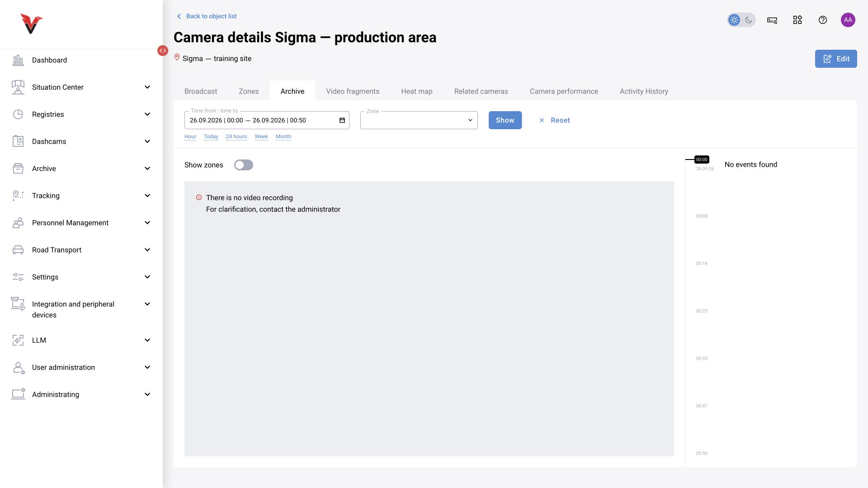Viewport: 868px width, 488px height.
Task: Open the AA user avatar menu
Action: (848, 20)
